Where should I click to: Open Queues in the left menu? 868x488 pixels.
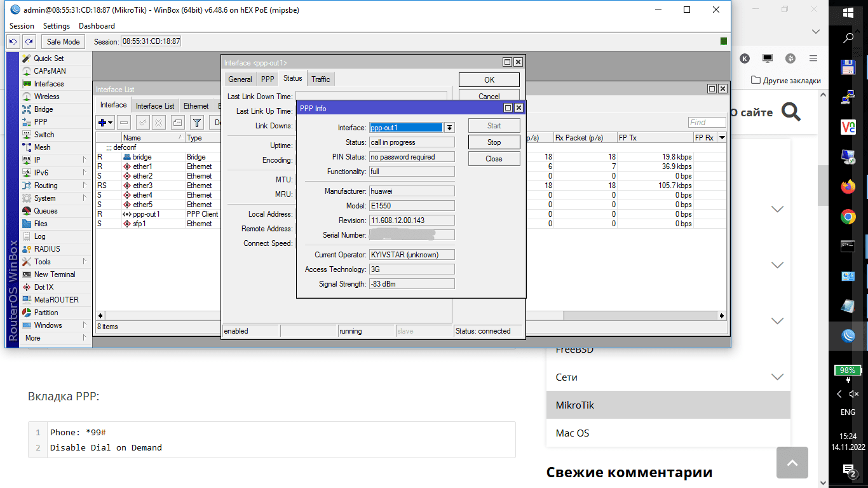pyautogui.click(x=45, y=211)
